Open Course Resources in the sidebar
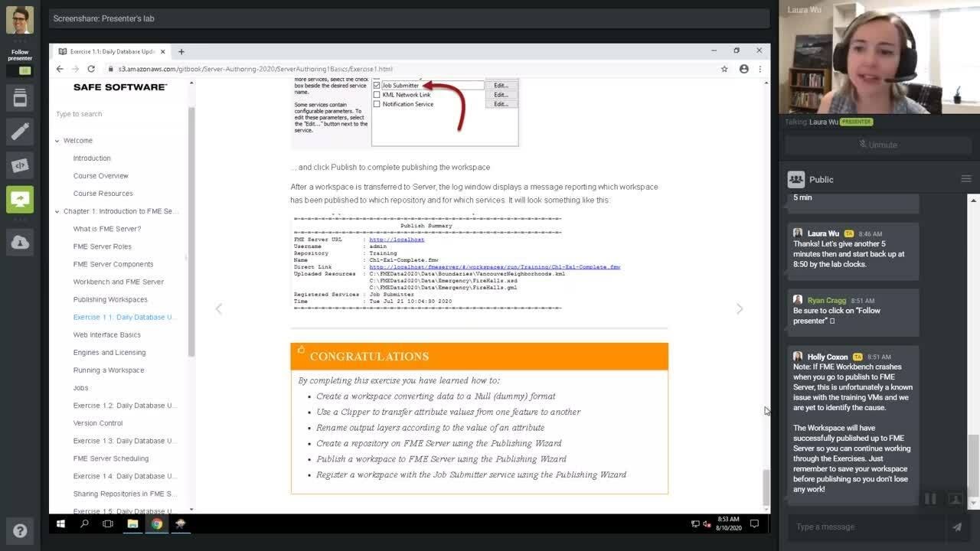Viewport: 980px width, 551px height. coord(103,194)
